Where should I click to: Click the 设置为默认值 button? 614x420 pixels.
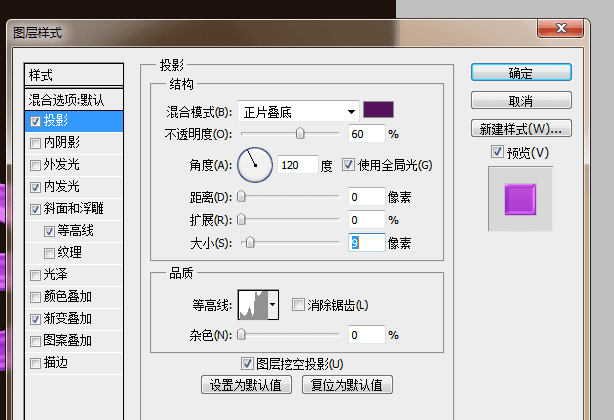[x=246, y=385]
